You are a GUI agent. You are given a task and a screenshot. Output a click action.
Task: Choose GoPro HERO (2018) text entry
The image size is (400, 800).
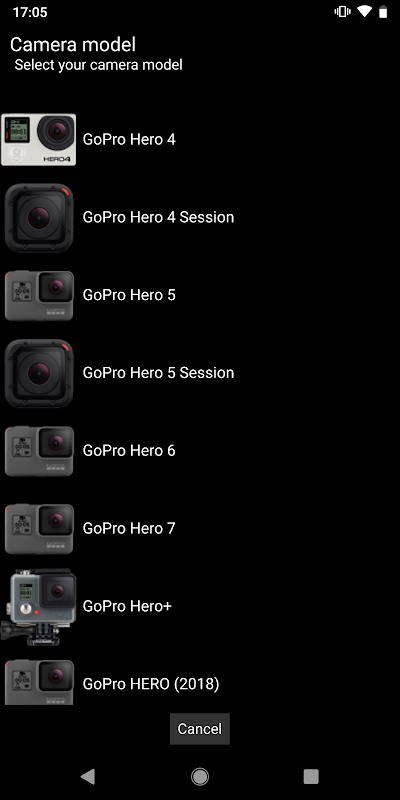coord(151,684)
